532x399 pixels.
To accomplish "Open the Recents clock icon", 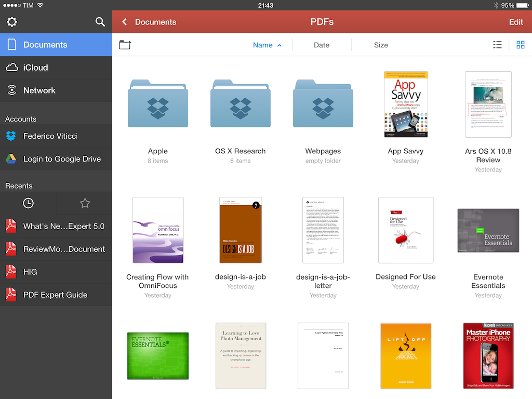I will tap(28, 203).
